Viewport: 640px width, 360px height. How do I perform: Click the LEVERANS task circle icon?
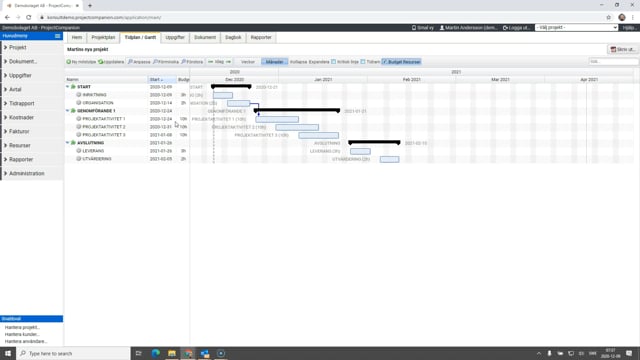click(79, 151)
